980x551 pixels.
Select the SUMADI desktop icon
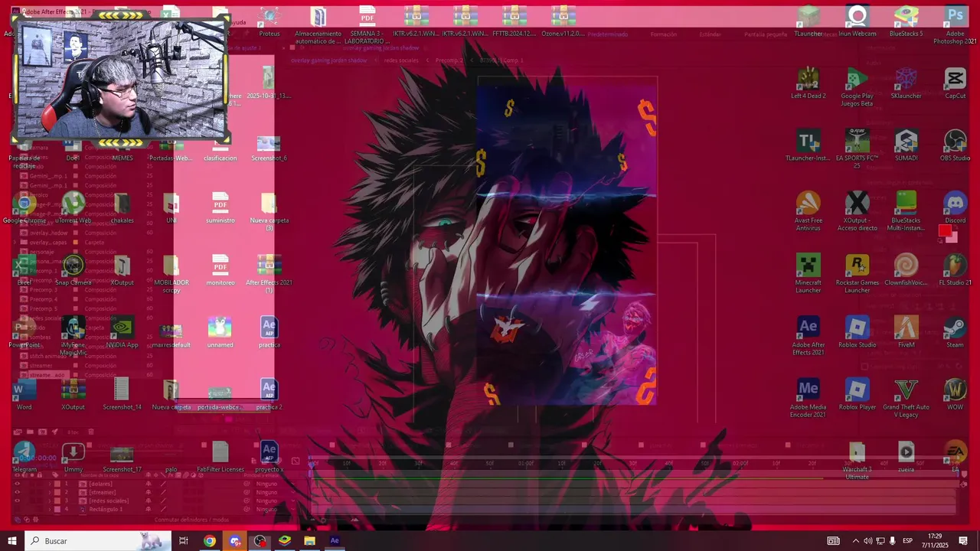pos(906,145)
